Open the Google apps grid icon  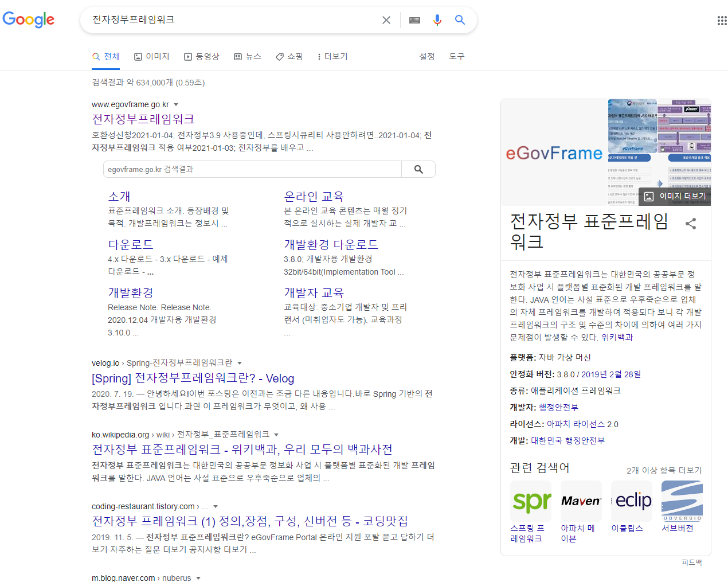pos(722,21)
